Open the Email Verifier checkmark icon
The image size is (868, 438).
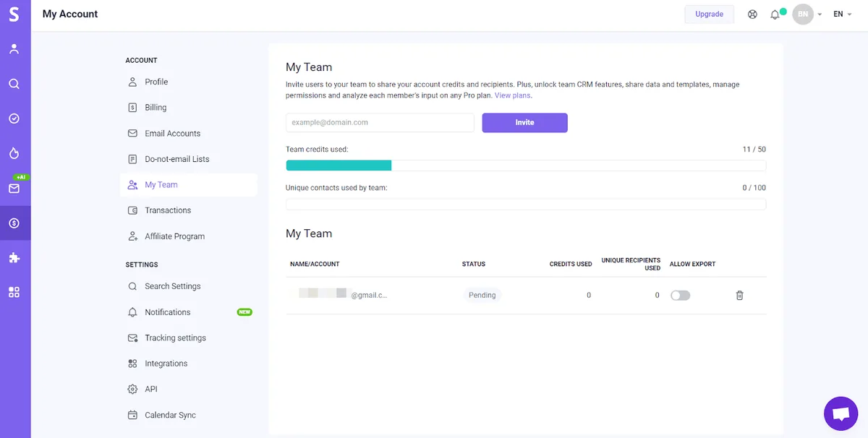[x=15, y=119]
